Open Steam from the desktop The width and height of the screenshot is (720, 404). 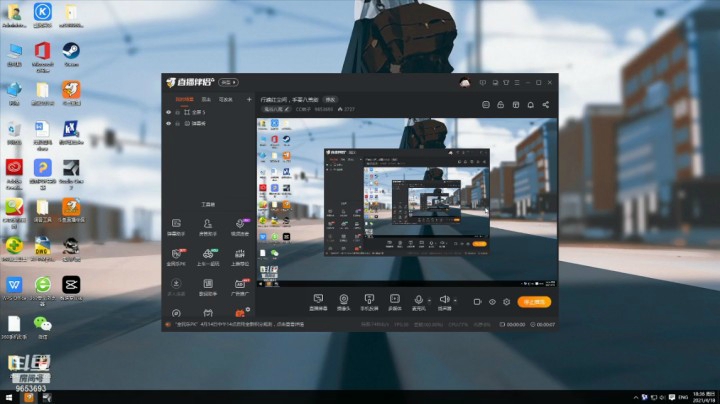point(71,54)
